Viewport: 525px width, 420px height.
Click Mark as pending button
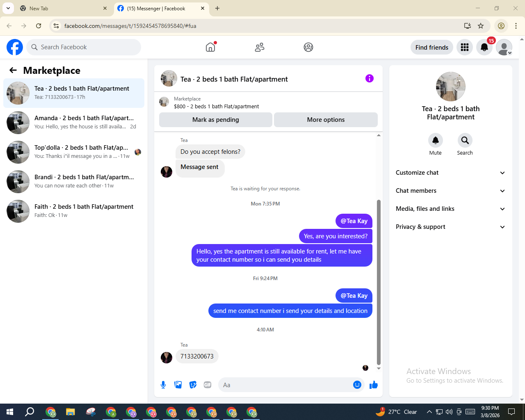pyautogui.click(x=216, y=120)
